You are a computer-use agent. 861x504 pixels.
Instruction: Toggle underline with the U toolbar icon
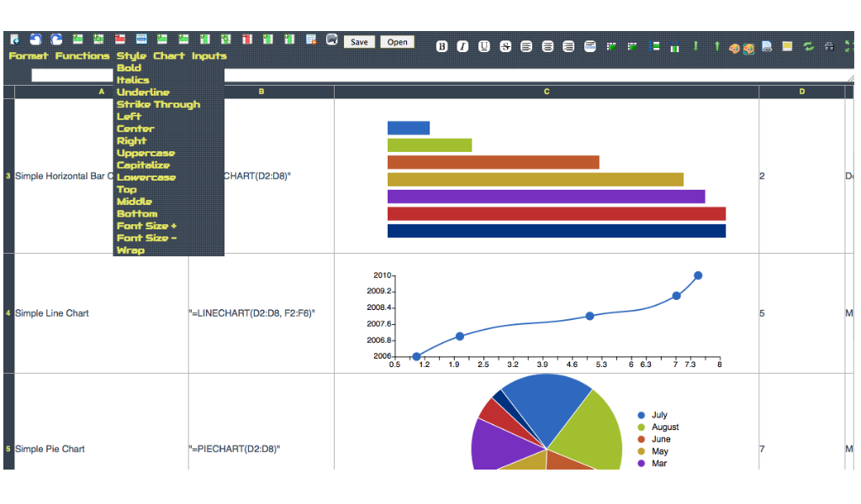[x=484, y=46]
